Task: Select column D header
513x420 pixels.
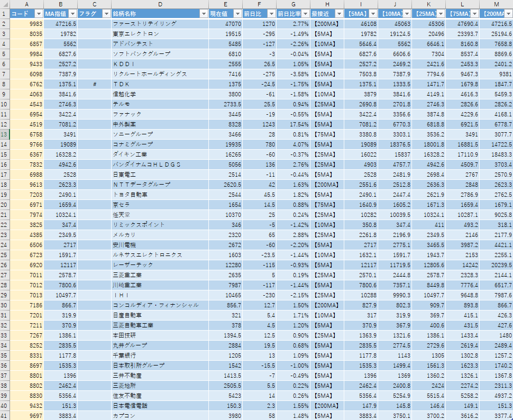Action: [160, 4]
